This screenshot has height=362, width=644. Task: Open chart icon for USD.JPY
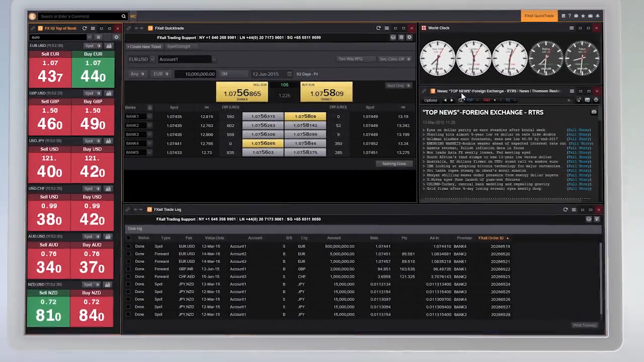pyautogui.click(x=109, y=141)
